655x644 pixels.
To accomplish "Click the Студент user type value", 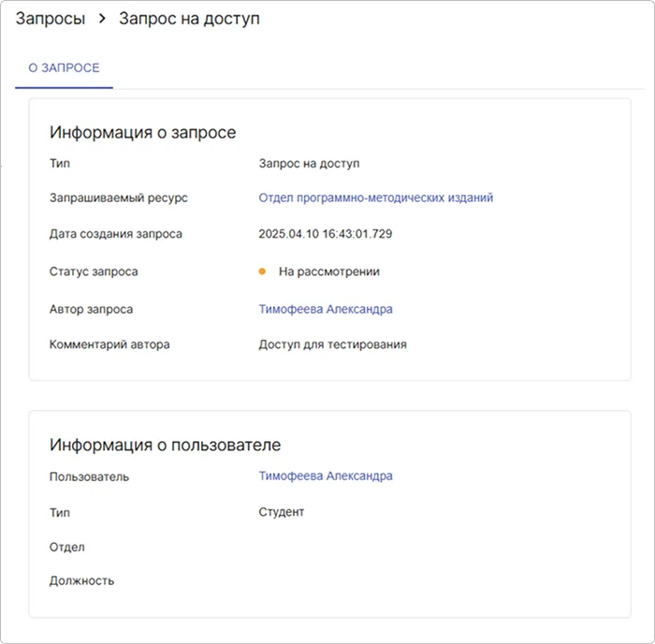I will (x=281, y=512).
